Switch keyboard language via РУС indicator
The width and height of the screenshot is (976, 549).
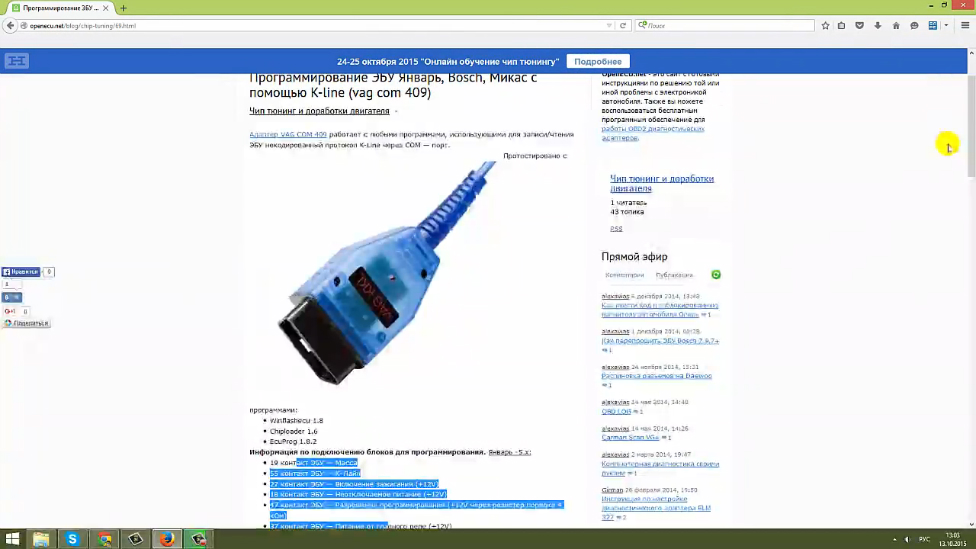tap(924, 540)
